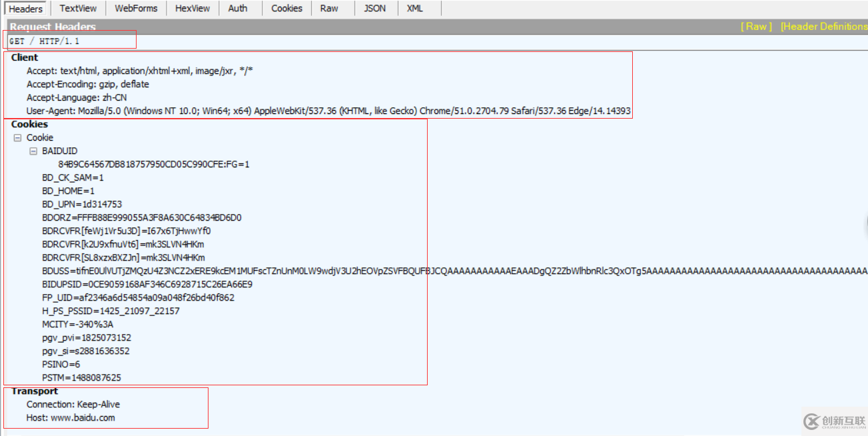The height and width of the screenshot is (436, 868).
Task: Select the Host: www.baidu.com row
Action: (71, 417)
